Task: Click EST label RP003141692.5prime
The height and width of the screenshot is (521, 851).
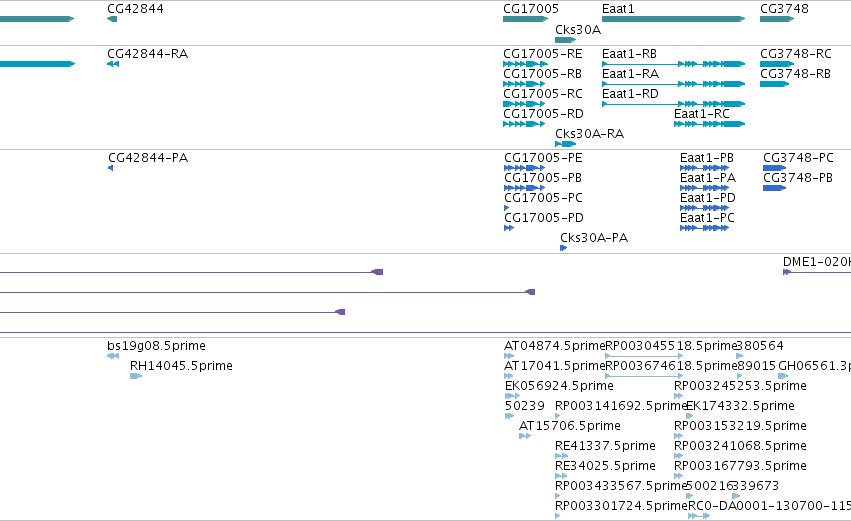Action: (621, 406)
